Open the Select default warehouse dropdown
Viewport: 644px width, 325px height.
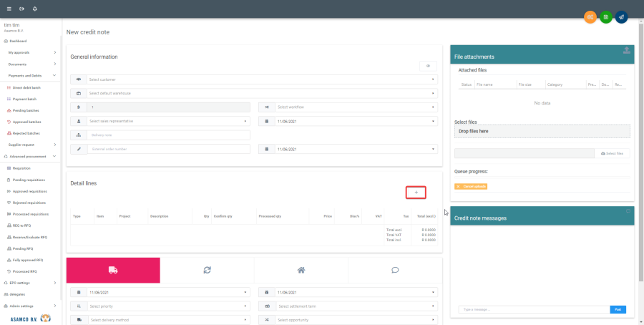point(261,93)
